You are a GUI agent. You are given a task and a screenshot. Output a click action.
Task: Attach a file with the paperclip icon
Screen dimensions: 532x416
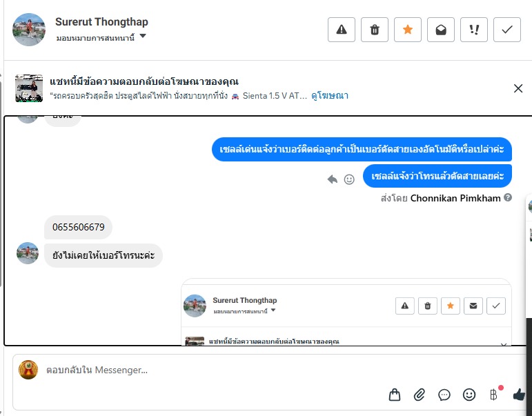pyautogui.click(x=420, y=395)
